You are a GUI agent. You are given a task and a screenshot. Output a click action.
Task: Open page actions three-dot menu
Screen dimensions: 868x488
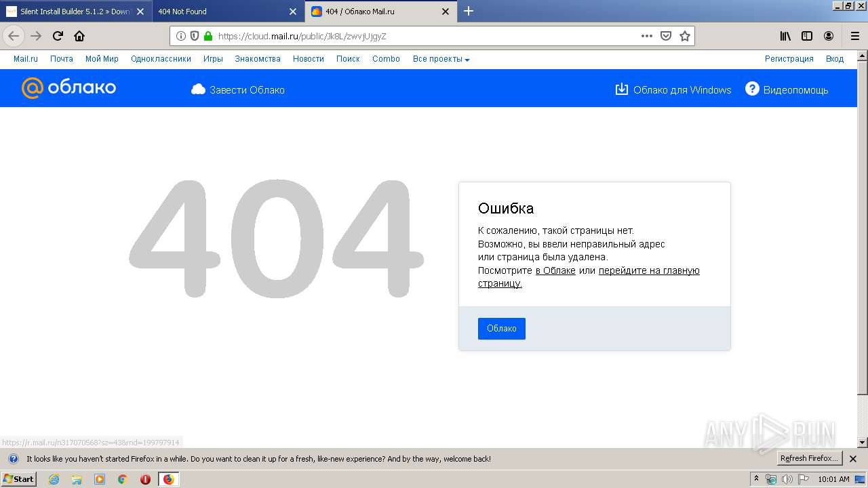(647, 36)
